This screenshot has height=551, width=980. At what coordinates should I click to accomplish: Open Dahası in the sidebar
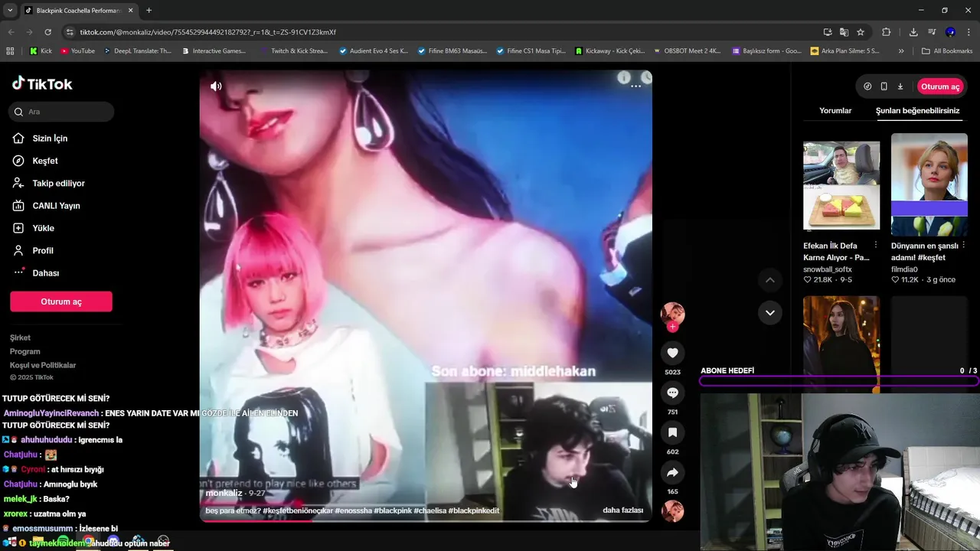[46, 273]
